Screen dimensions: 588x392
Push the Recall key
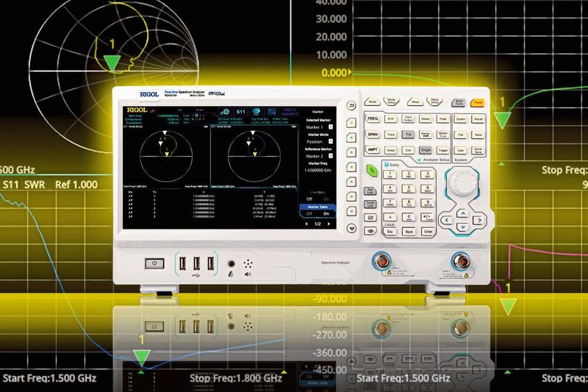[x=478, y=119]
